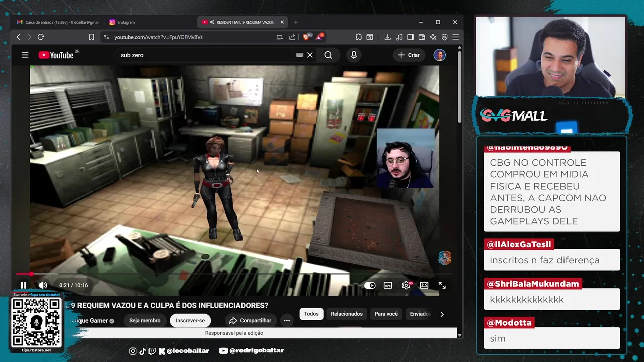The width and height of the screenshot is (644, 362).
Task: Start voice search with the microphone icon
Action: point(354,55)
